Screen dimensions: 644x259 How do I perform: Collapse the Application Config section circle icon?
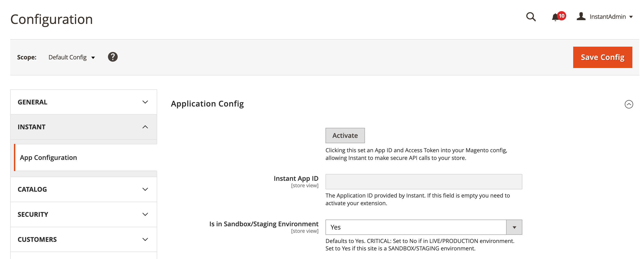[629, 104]
